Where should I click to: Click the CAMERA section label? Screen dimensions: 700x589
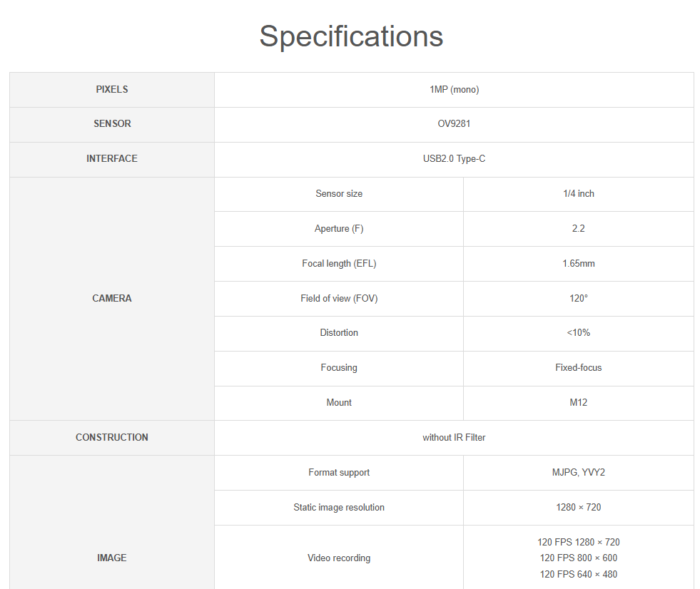(112, 298)
